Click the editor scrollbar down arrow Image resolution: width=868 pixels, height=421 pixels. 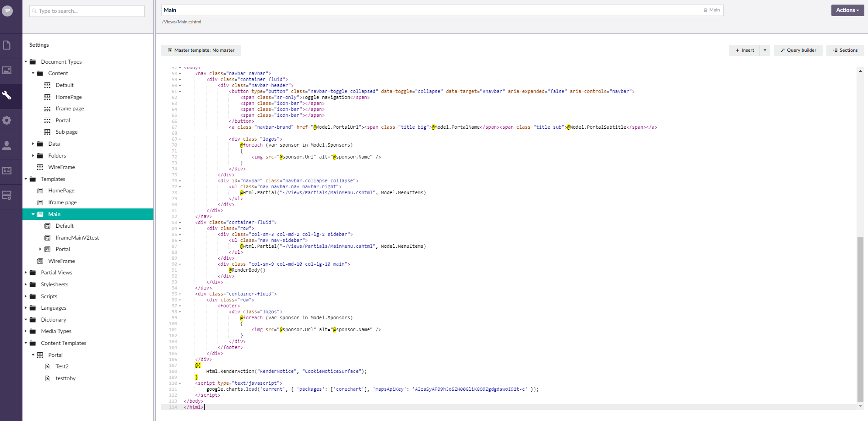[x=860, y=406]
